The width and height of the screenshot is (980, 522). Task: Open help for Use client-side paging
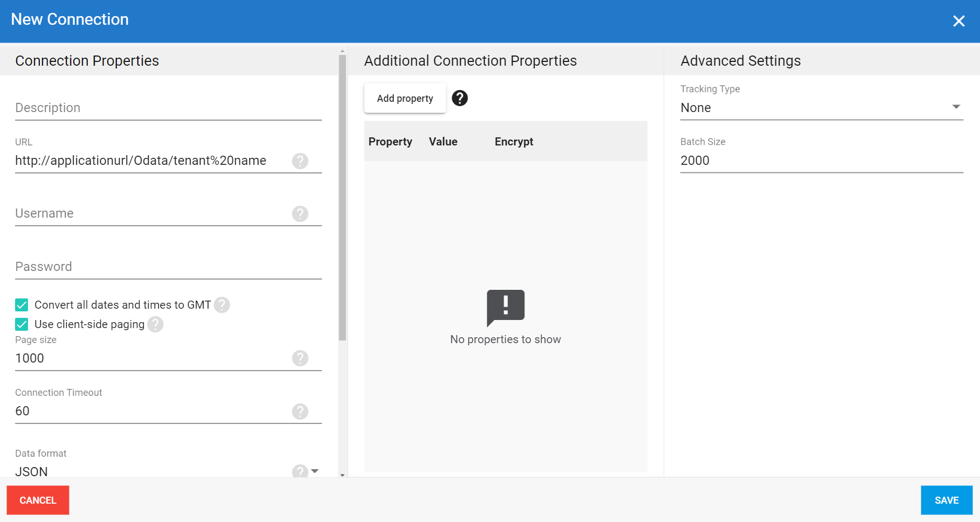point(156,324)
